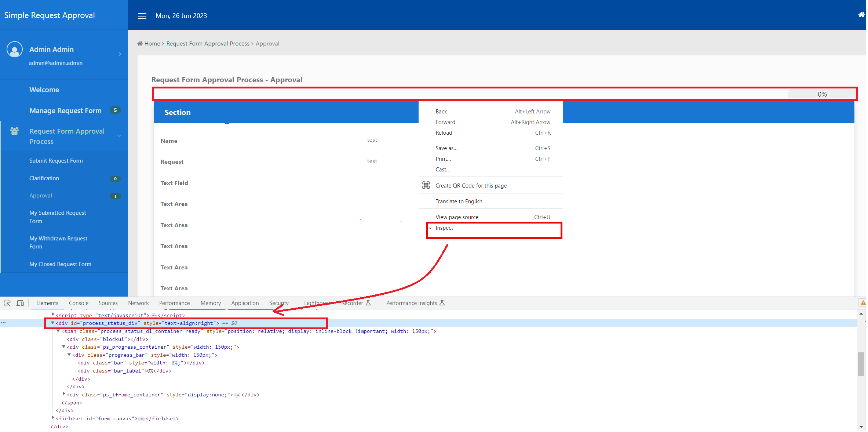Viewport: 868px width, 432px height.
Task: Open the Welcome sidebar link
Action: tap(44, 90)
